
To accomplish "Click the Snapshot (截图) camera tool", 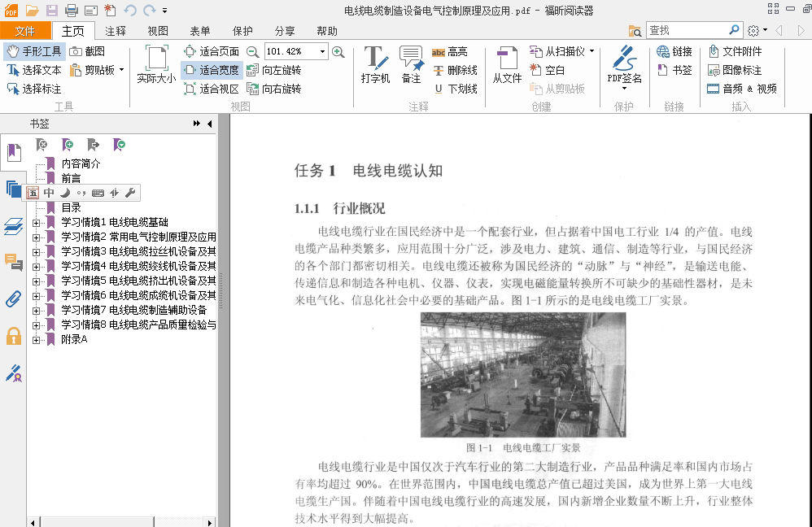I will click(88, 51).
